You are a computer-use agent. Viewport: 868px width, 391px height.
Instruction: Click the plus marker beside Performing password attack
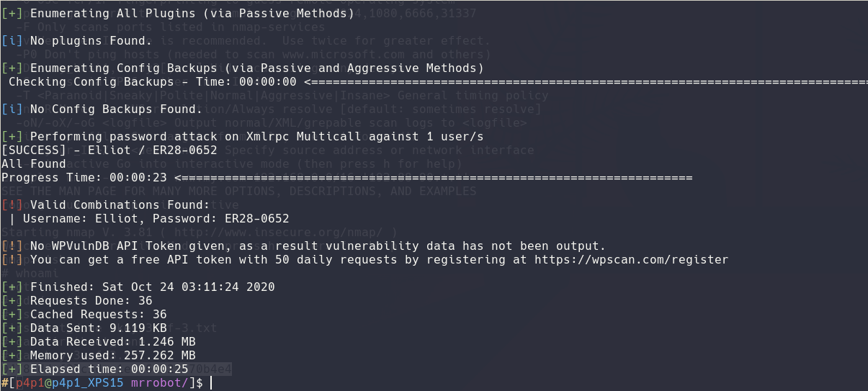click(x=12, y=137)
